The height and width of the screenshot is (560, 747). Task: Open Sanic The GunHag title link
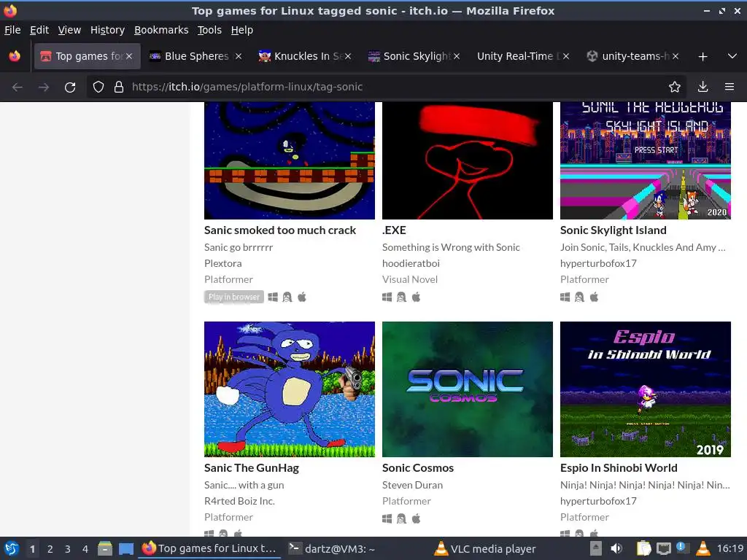pos(252,468)
